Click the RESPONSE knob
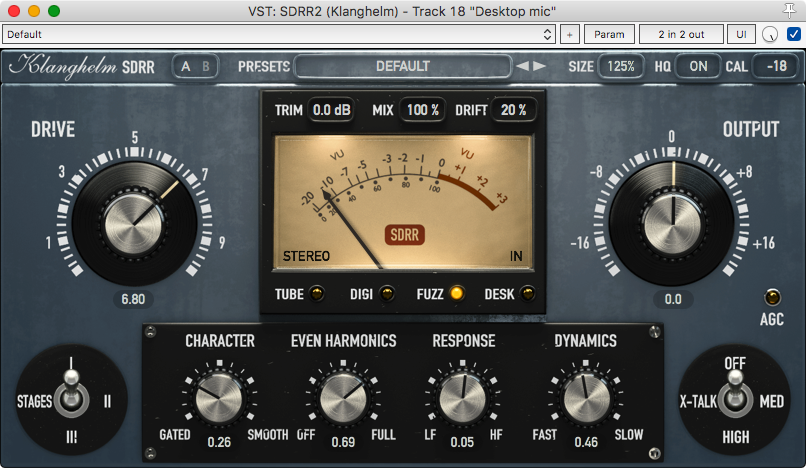Screen dimensions: 806x468 click(463, 399)
